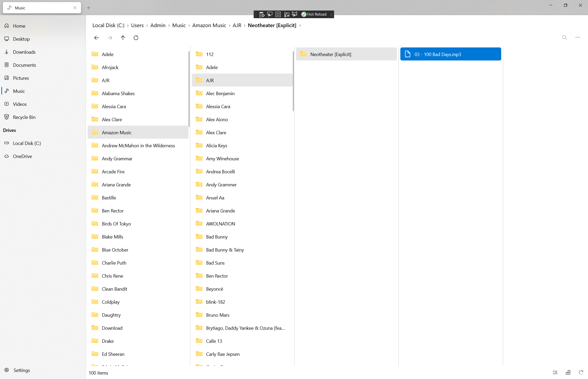The width and height of the screenshot is (588, 379).
Task: Click the Hot Reload status button
Action: (x=314, y=14)
